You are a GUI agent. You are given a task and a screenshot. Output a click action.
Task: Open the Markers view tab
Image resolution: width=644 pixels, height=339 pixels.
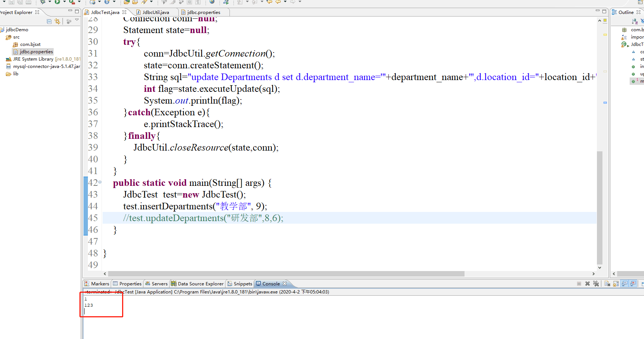[97, 284]
